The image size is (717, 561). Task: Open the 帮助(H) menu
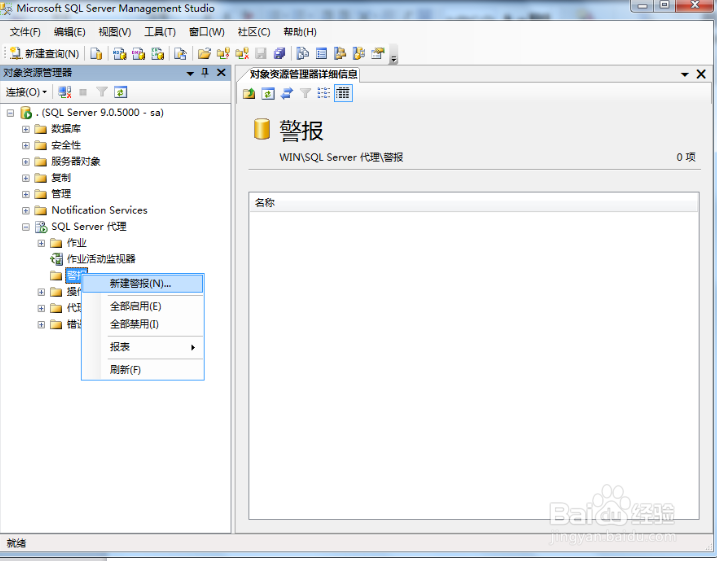pyautogui.click(x=300, y=32)
